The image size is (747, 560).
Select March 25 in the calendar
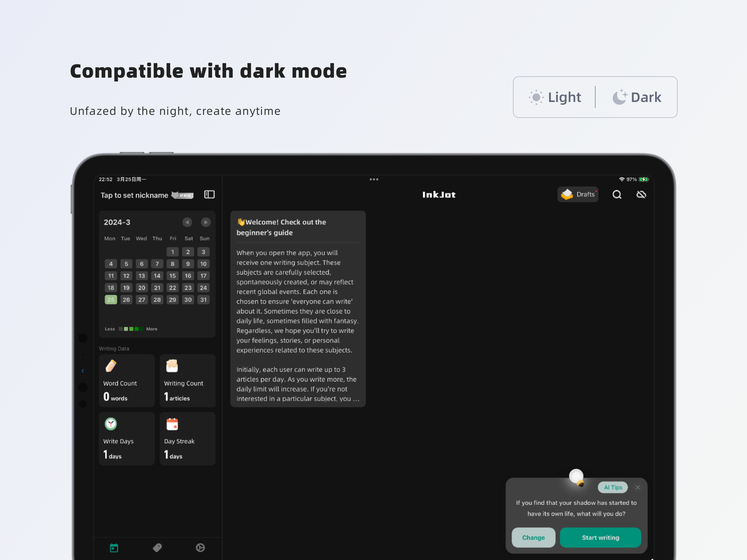point(111,300)
